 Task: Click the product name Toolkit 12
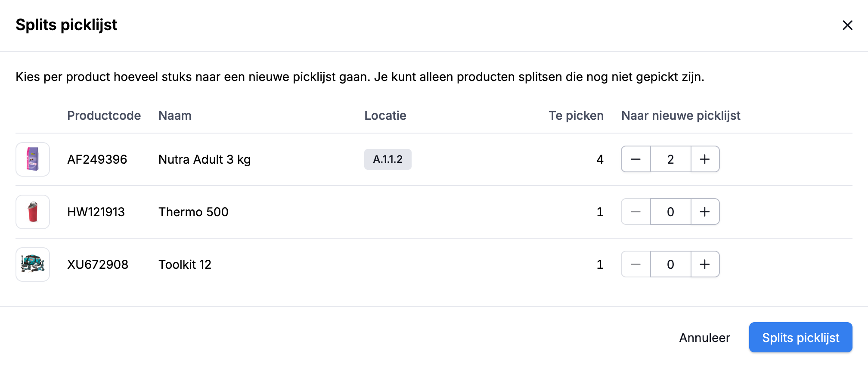point(185,264)
